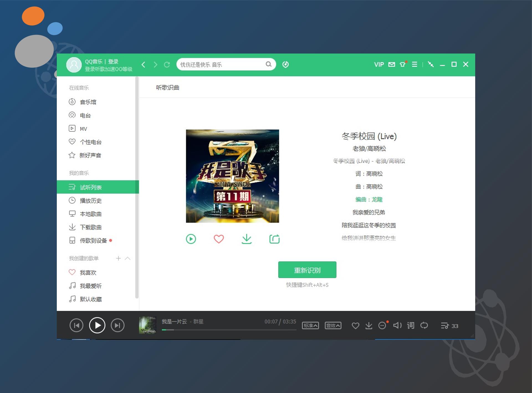Toggle the loop playback mode icon
Image resolution: width=532 pixels, height=393 pixels.
(x=424, y=325)
